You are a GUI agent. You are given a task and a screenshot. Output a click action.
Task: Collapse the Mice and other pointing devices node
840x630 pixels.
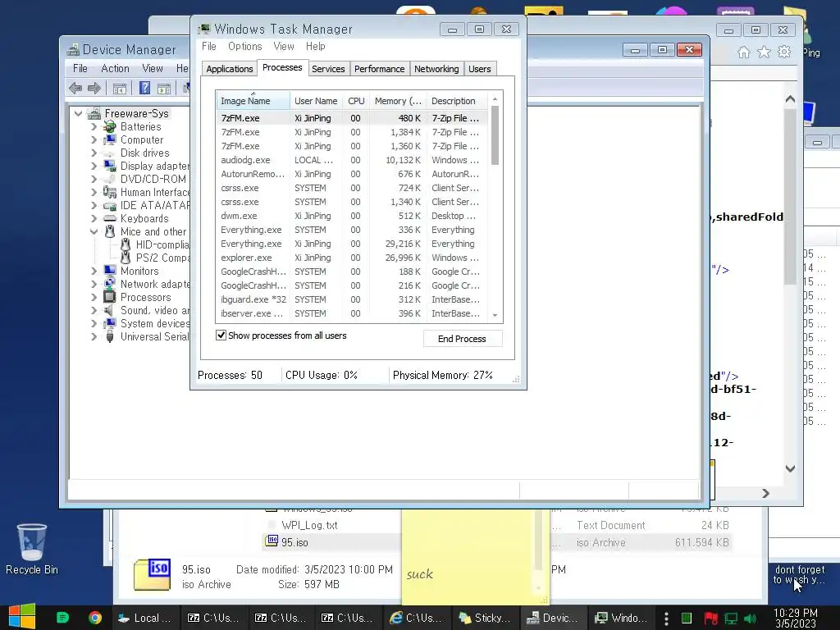tap(94, 232)
